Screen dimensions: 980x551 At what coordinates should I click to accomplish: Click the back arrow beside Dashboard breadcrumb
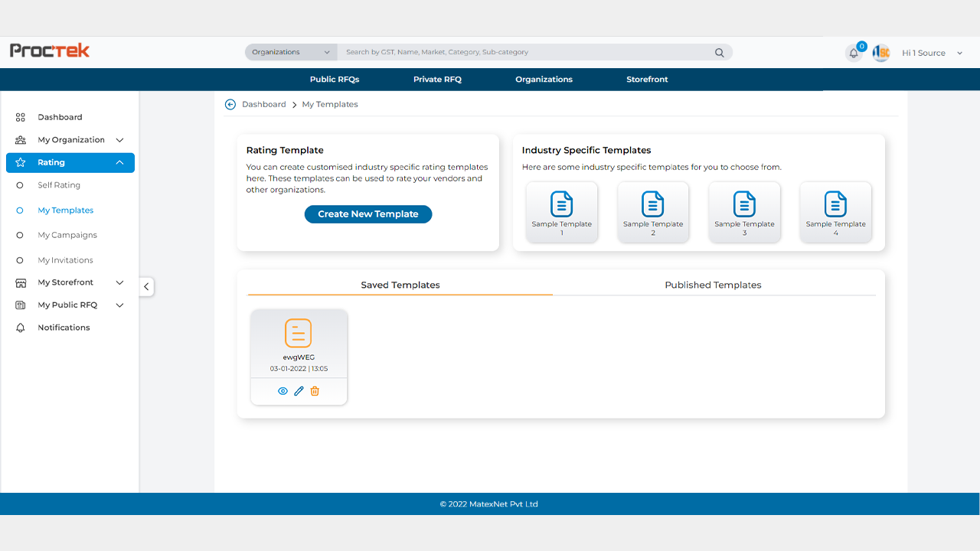230,104
